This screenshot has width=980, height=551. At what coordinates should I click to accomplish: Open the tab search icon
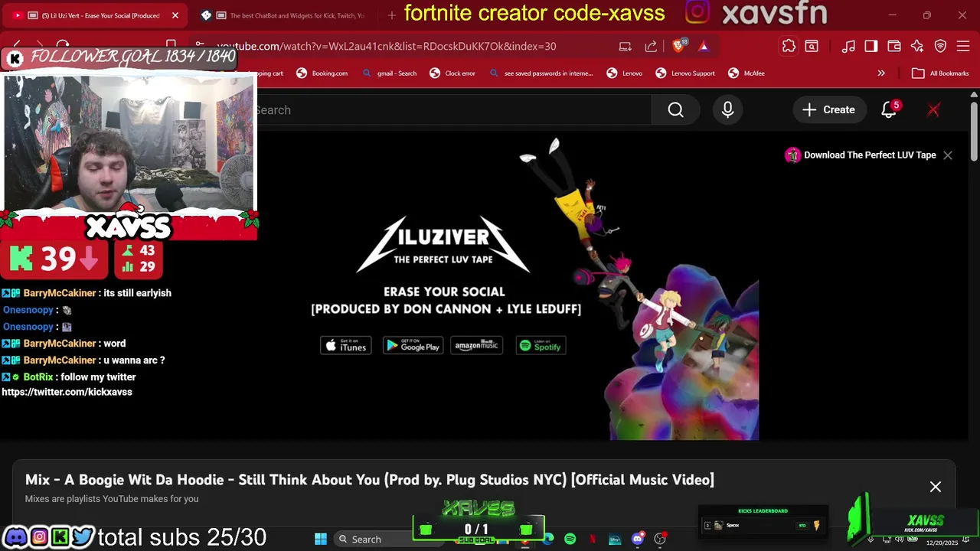(812, 47)
